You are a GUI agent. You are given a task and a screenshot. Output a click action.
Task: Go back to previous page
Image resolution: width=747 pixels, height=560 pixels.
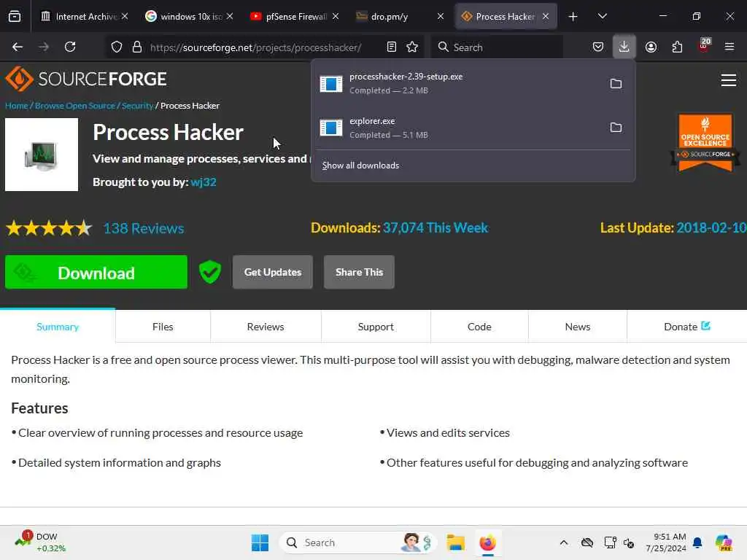point(18,47)
